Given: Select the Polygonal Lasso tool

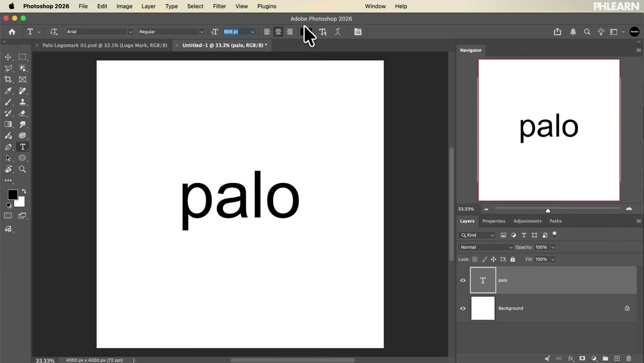Looking at the screenshot, I should (x=8, y=68).
